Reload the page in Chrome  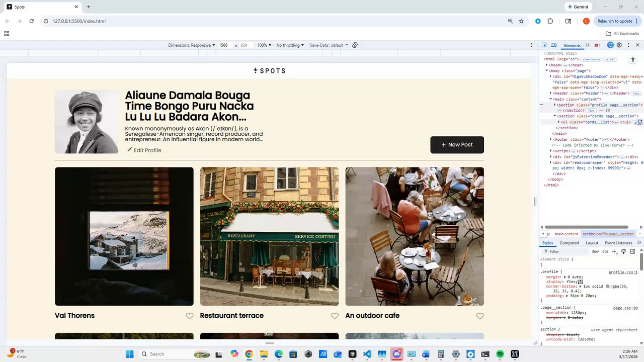click(32, 21)
